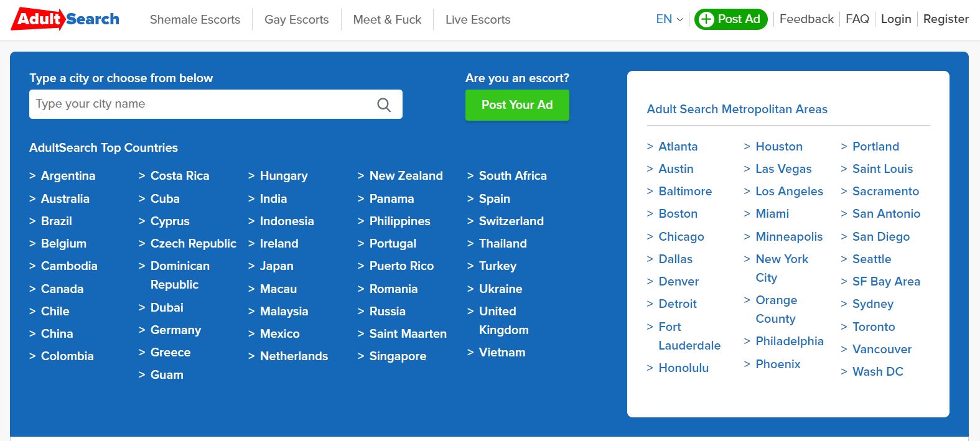Choose United Kingdom in the countries list

(504, 320)
